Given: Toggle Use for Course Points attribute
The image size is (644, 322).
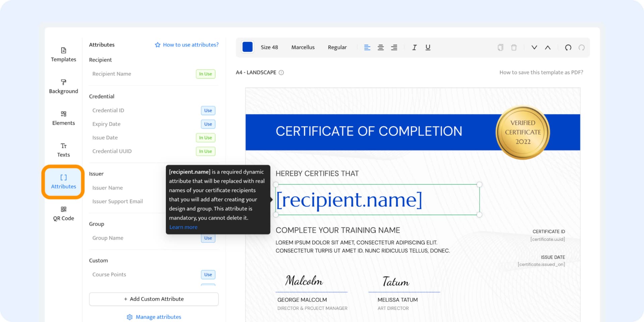Looking at the screenshot, I should tap(208, 275).
